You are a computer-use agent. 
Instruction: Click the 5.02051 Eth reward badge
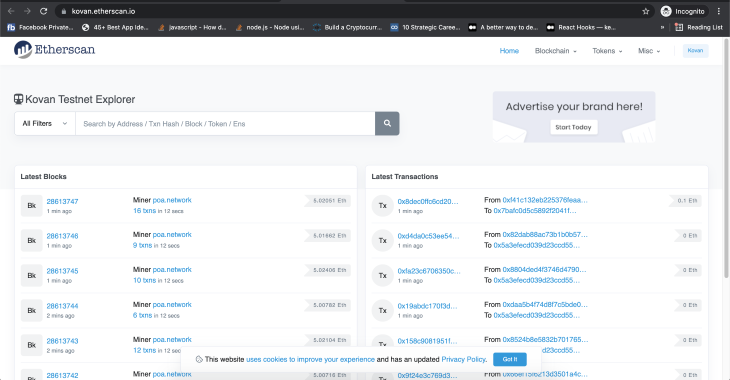point(328,201)
